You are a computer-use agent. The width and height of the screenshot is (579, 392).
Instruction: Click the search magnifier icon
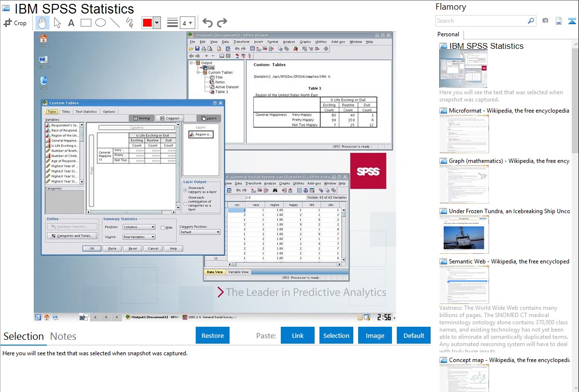[x=531, y=21]
